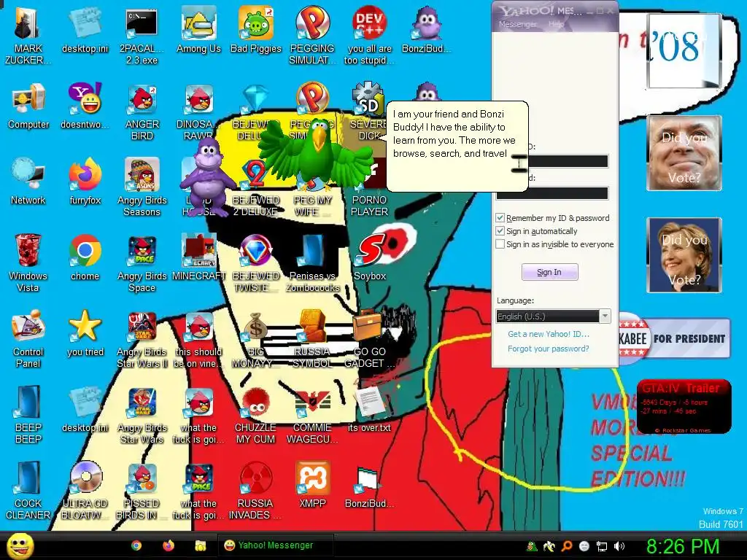Launch the chome Chrome shortcut

click(85, 257)
